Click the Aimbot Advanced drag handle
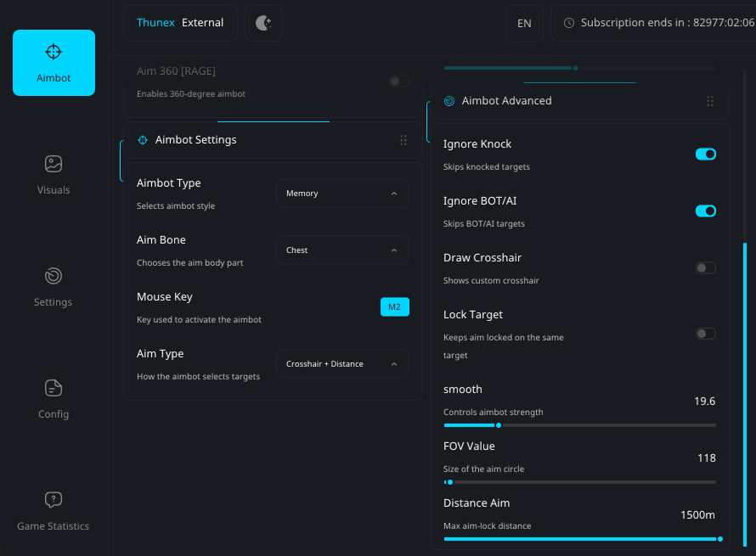The height and width of the screenshot is (556, 756). pyautogui.click(x=710, y=101)
